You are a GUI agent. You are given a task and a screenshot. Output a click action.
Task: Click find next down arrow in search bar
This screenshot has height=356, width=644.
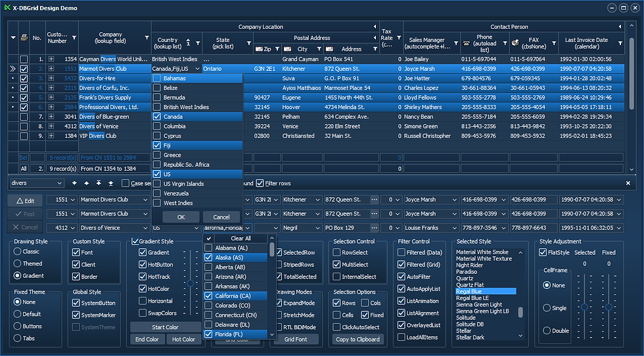tap(74, 183)
